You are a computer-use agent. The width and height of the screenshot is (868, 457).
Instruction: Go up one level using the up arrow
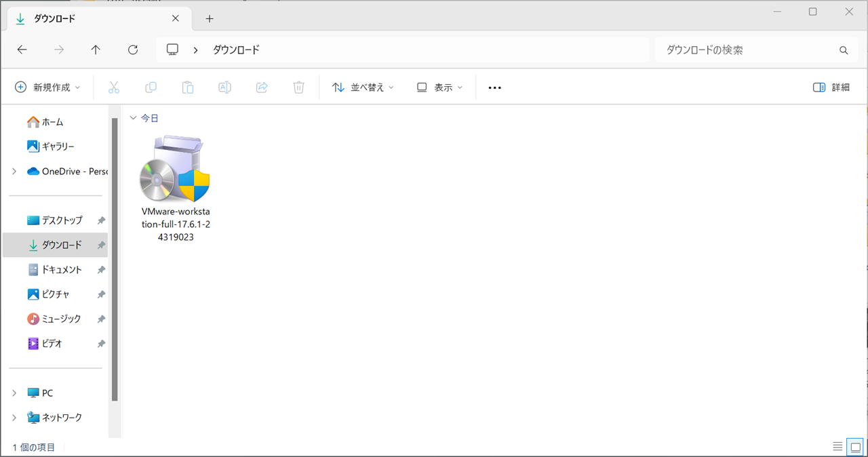coord(96,49)
